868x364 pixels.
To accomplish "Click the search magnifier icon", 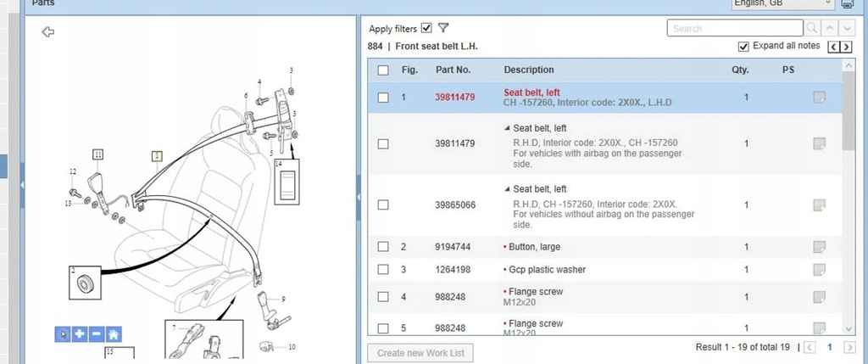I will click(812, 28).
